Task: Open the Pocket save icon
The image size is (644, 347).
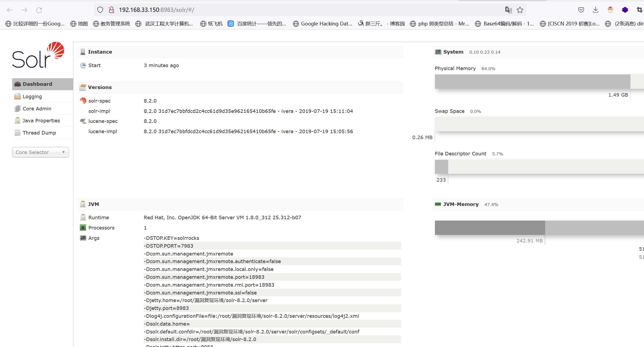Action: (x=581, y=10)
